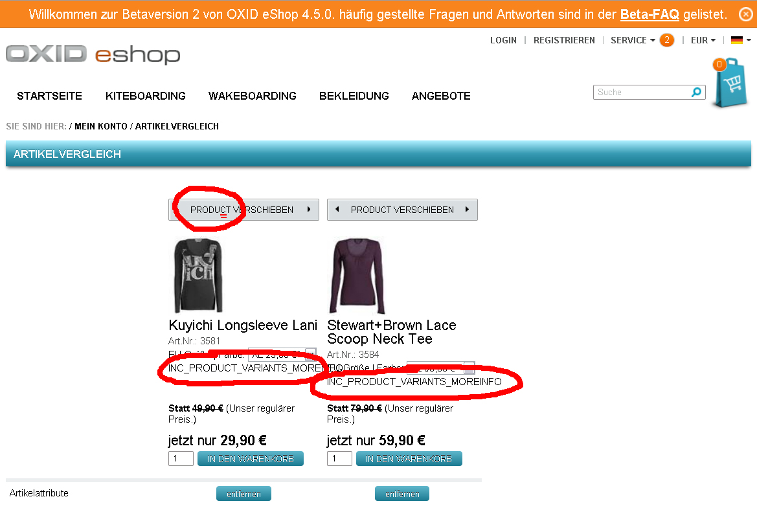
Task: Click the OXID eshop logo
Action: [93, 54]
